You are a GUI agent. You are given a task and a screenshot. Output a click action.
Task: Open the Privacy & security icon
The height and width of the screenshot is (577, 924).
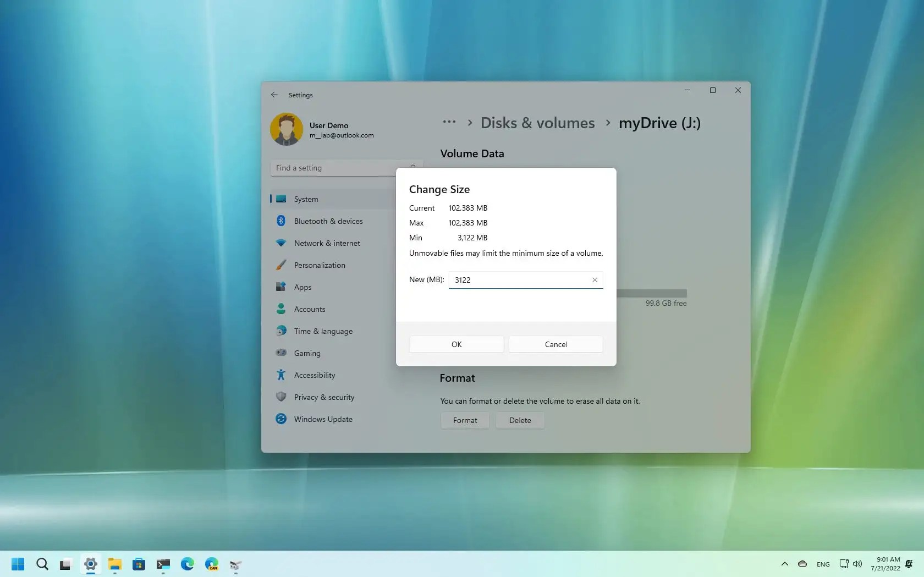(281, 397)
